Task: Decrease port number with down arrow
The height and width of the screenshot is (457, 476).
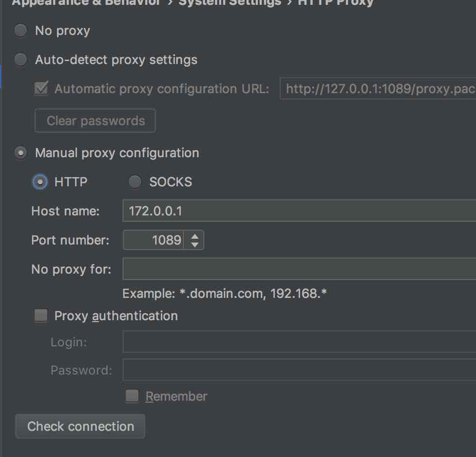Action: [194, 245]
